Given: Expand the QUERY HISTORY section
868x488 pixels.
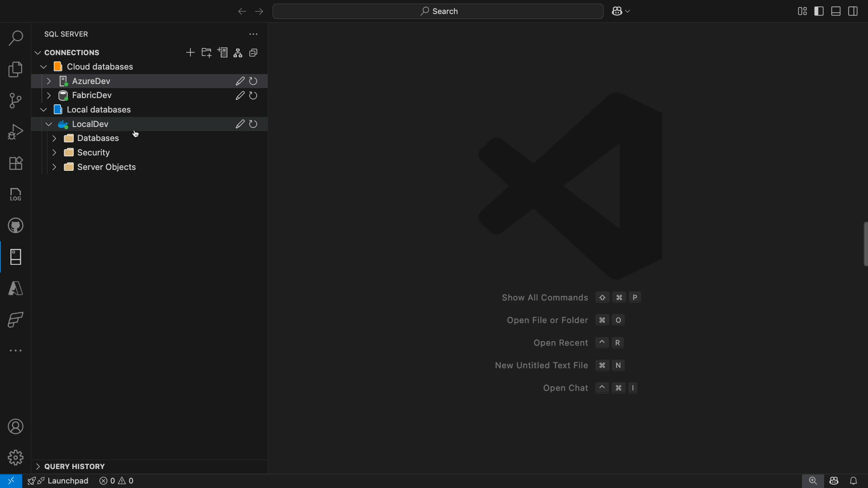Looking at the screenshot, I should pos(38,466).
